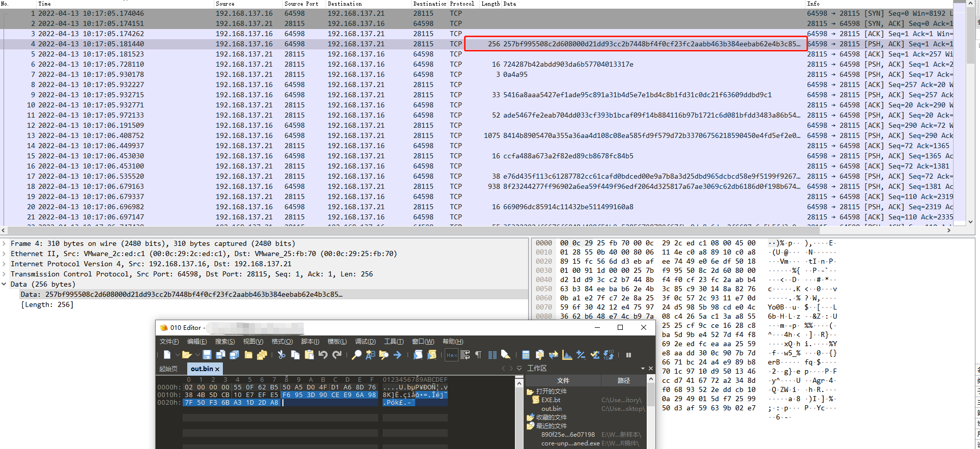Click the Copy icon in 010 toolbar
The width and height of the screenshot is (980, 449).
(x=295, y=355)
